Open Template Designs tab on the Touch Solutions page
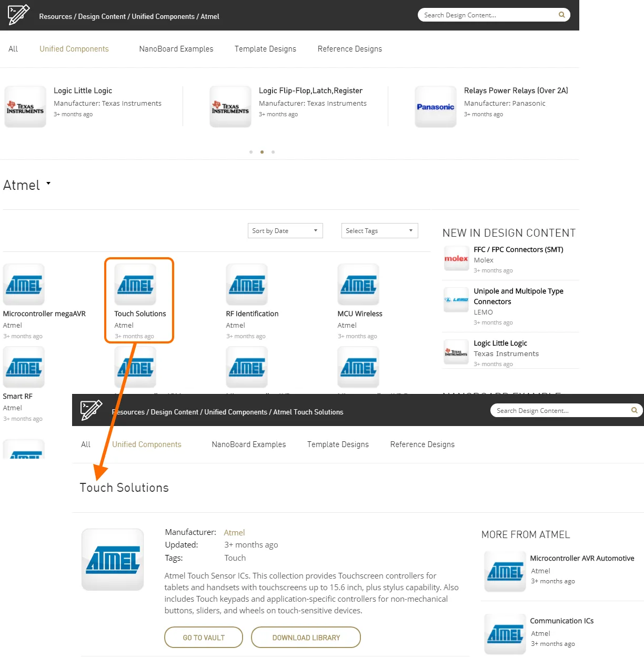Viewport: 644px width, 658px height. (338, 444)
